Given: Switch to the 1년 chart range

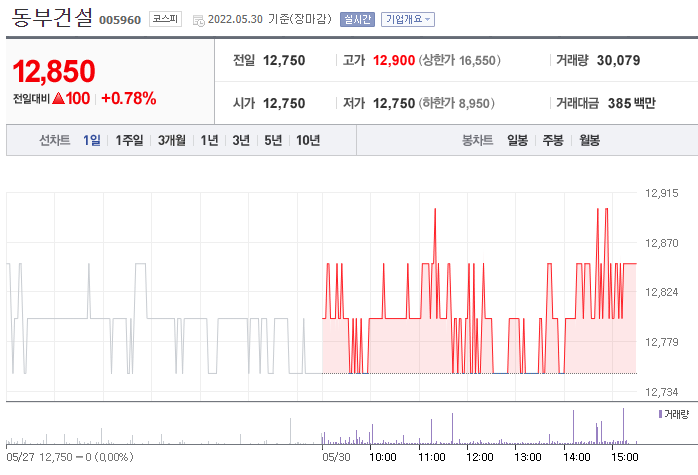Looking at the screenshot, I should [x=209, y=140].
